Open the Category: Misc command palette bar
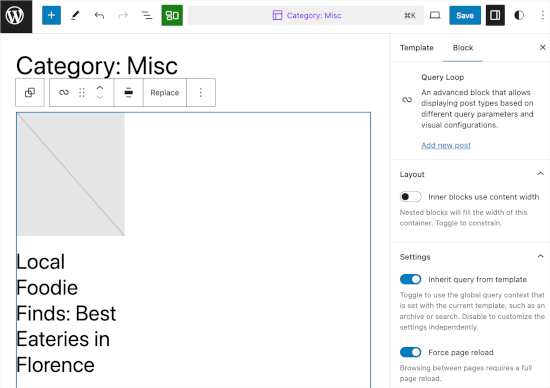Screen dimensions: 550x388 tap(306, 15)
